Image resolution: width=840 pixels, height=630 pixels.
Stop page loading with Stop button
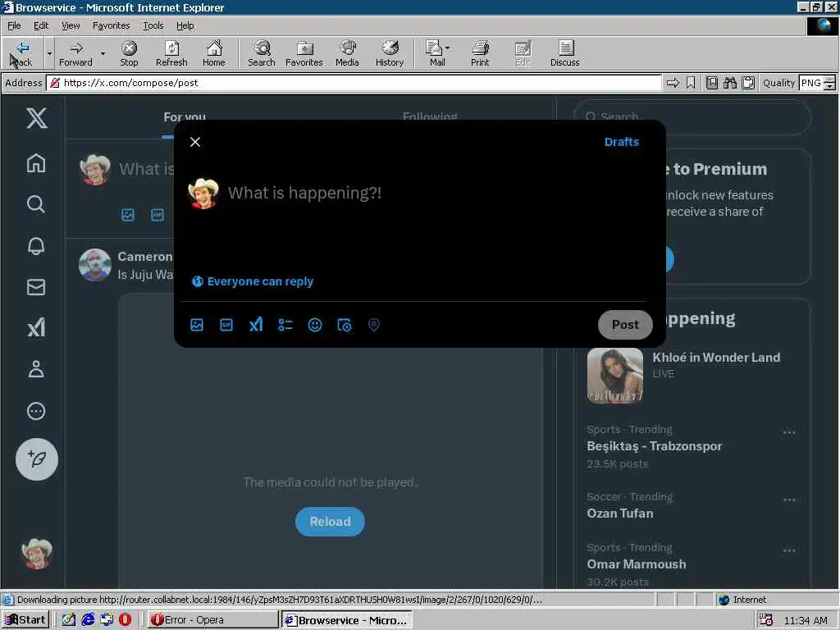(x=129, y=53)
